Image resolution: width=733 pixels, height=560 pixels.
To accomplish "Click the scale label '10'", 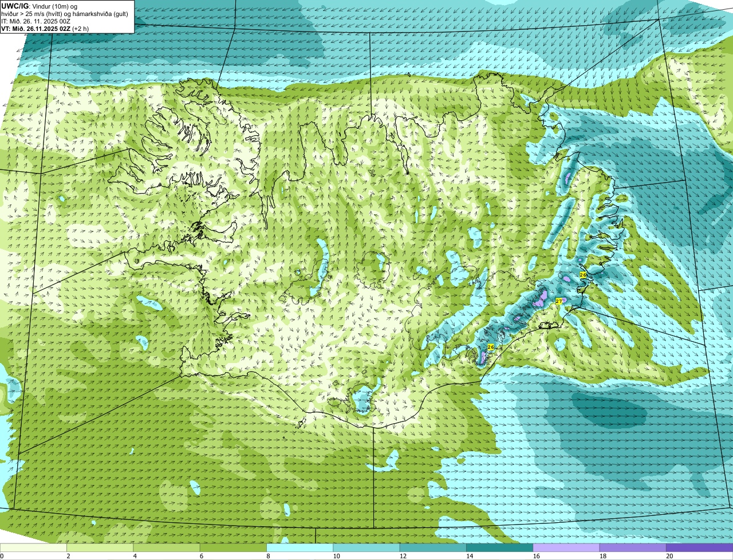I will tap(336, 556).
